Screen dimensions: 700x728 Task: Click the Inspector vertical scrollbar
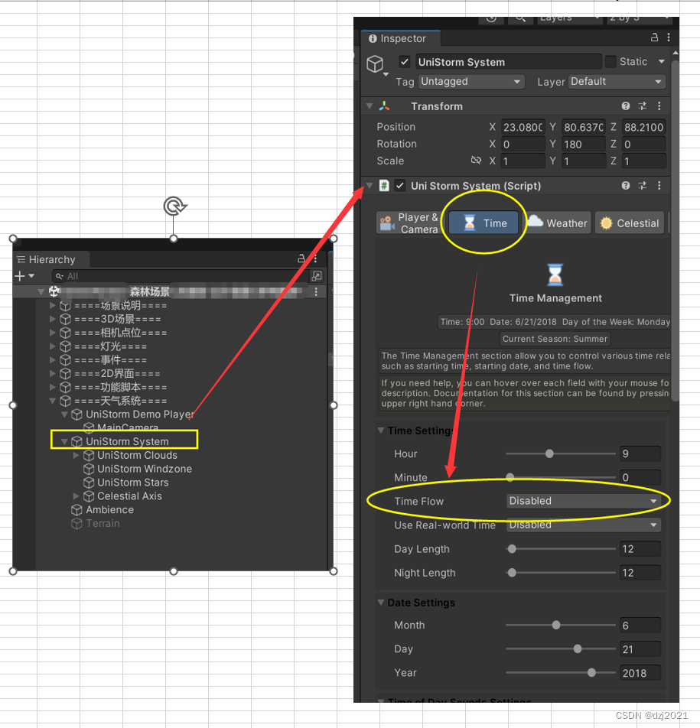676,232
